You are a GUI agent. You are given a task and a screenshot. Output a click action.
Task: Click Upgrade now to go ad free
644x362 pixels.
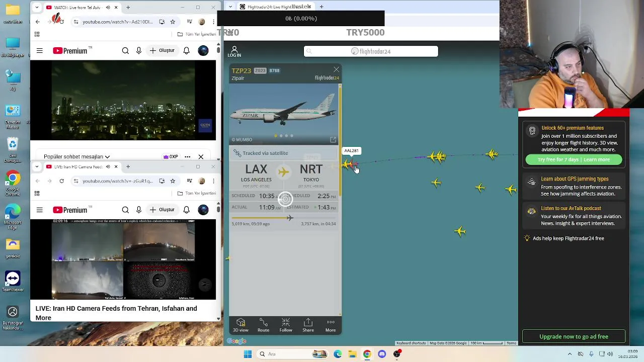[574, 336]
